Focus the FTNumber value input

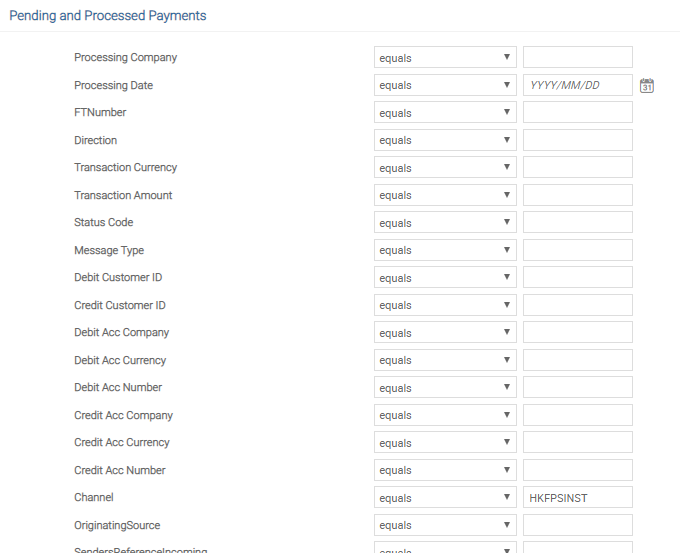[577, 113]
